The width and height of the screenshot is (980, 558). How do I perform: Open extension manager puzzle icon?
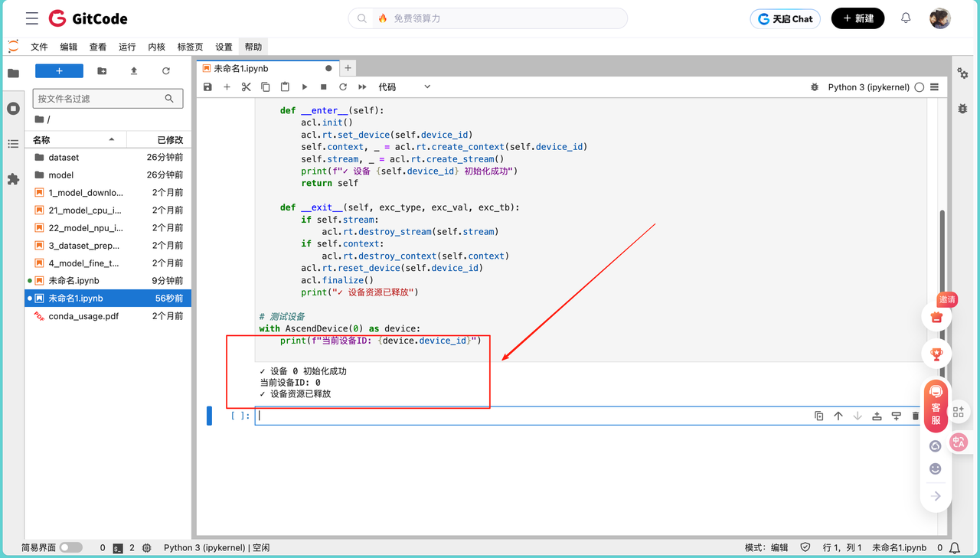(13, 179)
